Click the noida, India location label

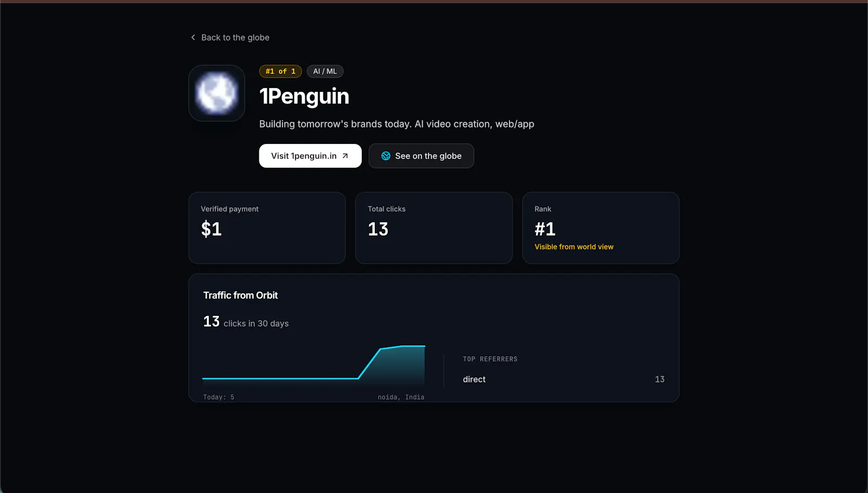[401, 397]
